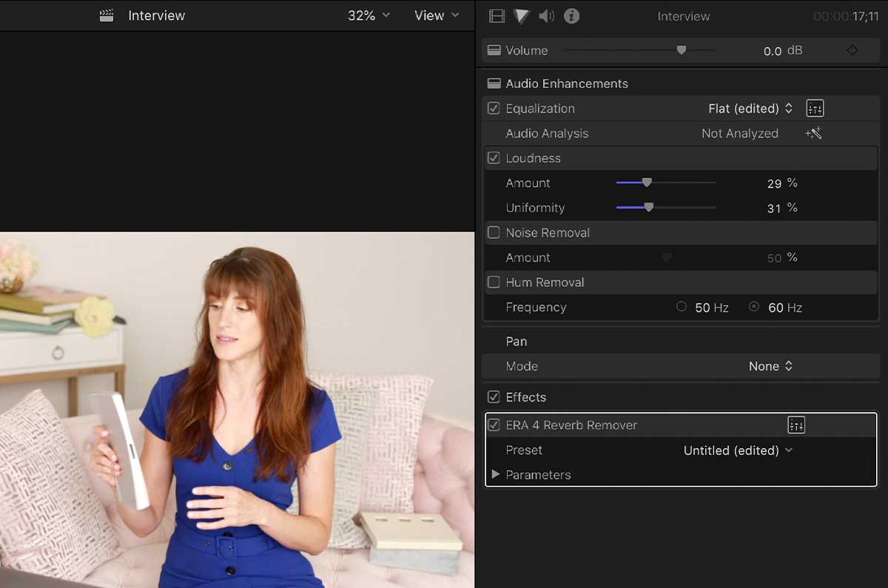
Task: Click the Interview title in the viewer
Action: pos(157,16)
